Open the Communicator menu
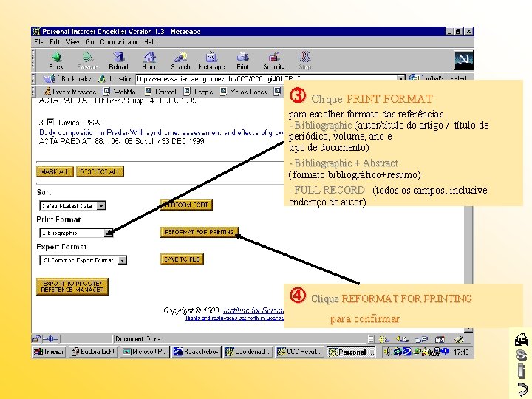The width and height of the screenshot is (532, 399). tap(119, 42)
